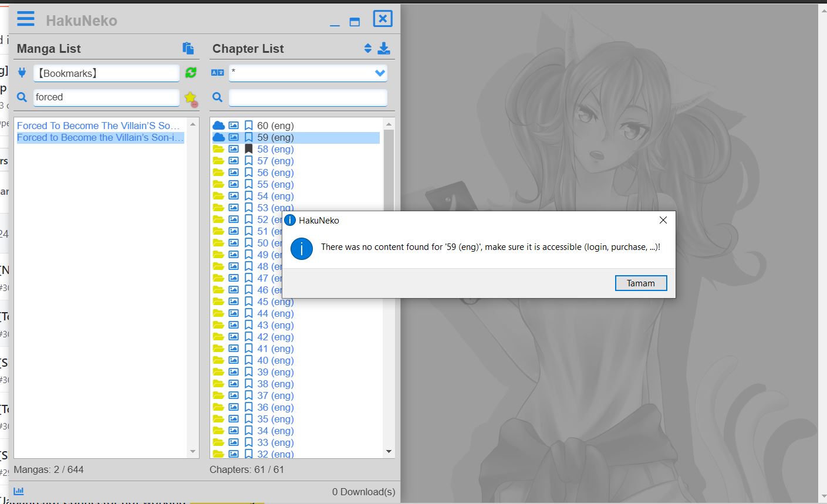Select chapter '59 (eng)'
The height and width of the screenshot is (504, 827).
[275, 137]
